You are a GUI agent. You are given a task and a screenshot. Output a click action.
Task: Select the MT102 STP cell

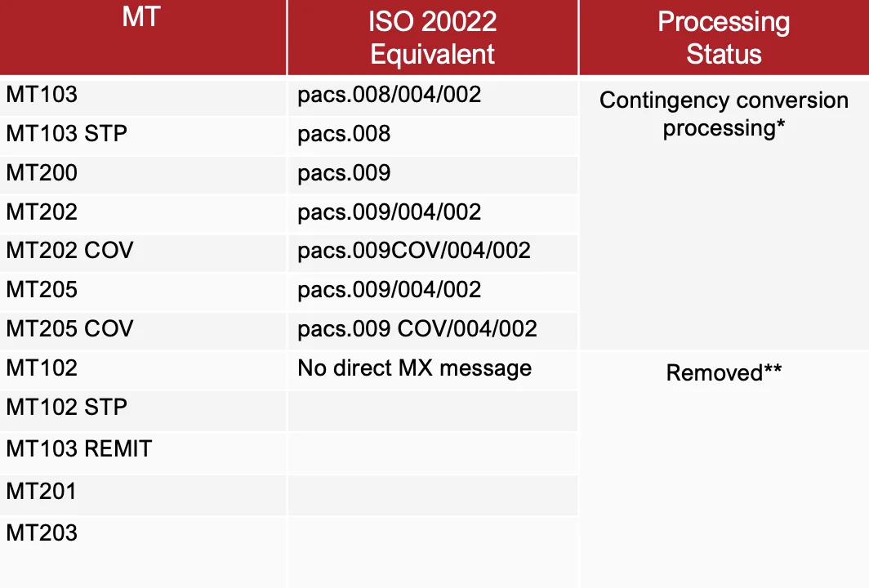67,407
